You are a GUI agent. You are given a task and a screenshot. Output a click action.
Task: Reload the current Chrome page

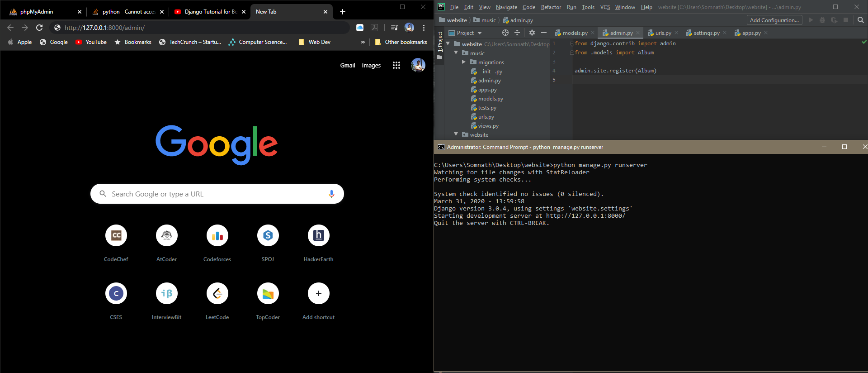[x=39, y=28]
